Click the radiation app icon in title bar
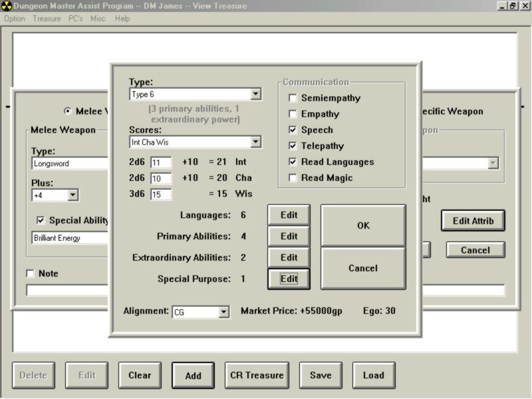The image size is (532, 399). click(x=7, y=6)
